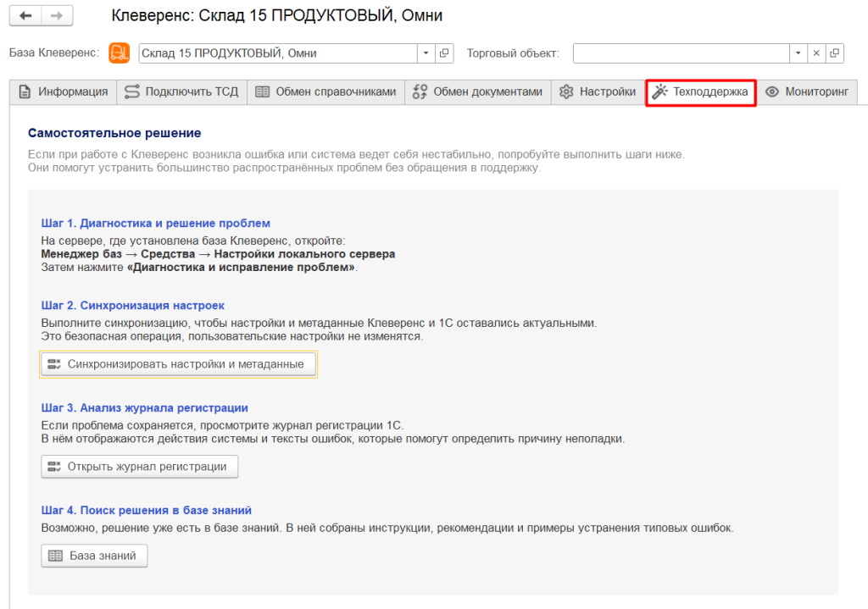
Task: Clear Торговый объект with the × button
Action: 815,53
